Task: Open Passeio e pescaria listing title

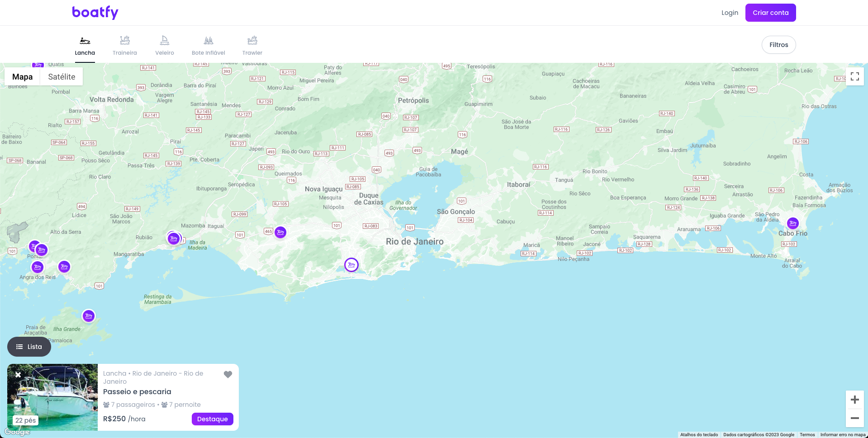Action: pos(137,392)
